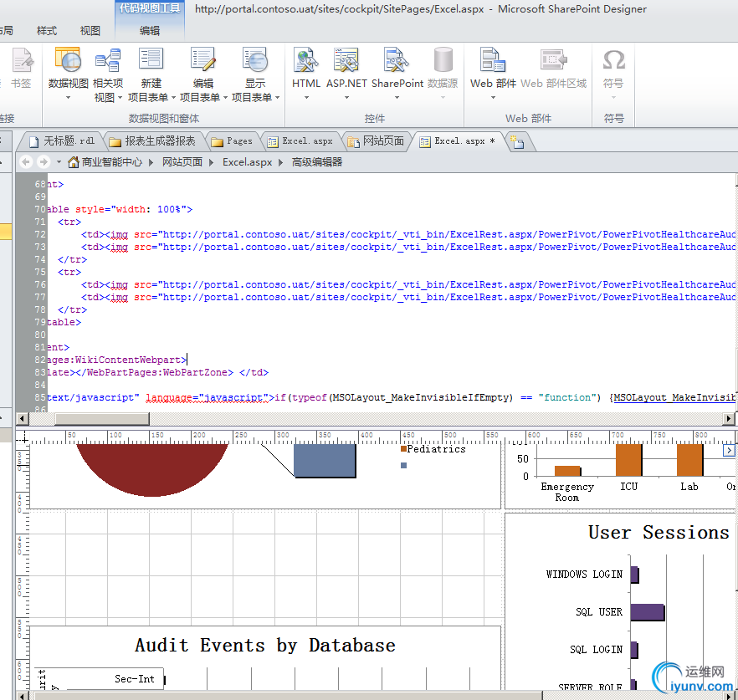Select the modified Excel.aspx * document tab
Screen dimensions: 738x700
click(x=457, y=141)
